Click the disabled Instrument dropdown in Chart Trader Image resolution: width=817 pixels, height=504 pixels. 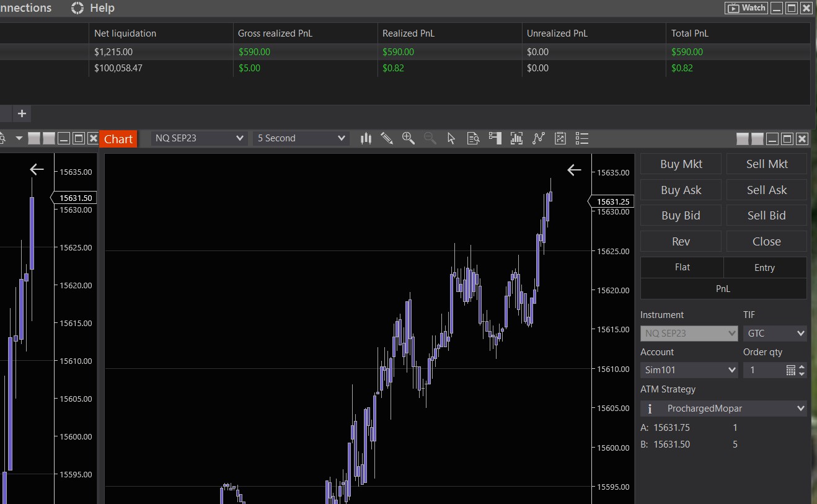point(689,333)
